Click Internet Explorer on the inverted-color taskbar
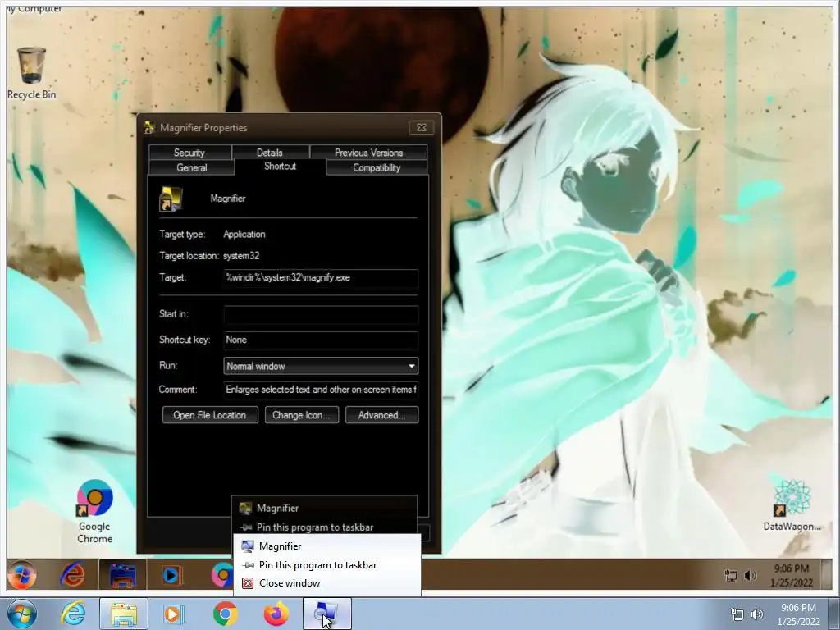The width and height of the screenshot is (840, 630). (x=72, y=574)
